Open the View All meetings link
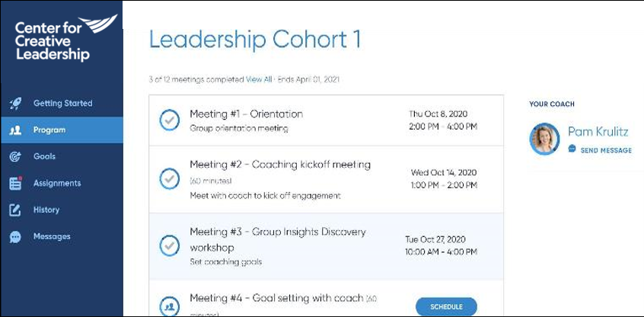Image resolution: width=644 pixels, height=317 pixels. click(x=259, y=80)
